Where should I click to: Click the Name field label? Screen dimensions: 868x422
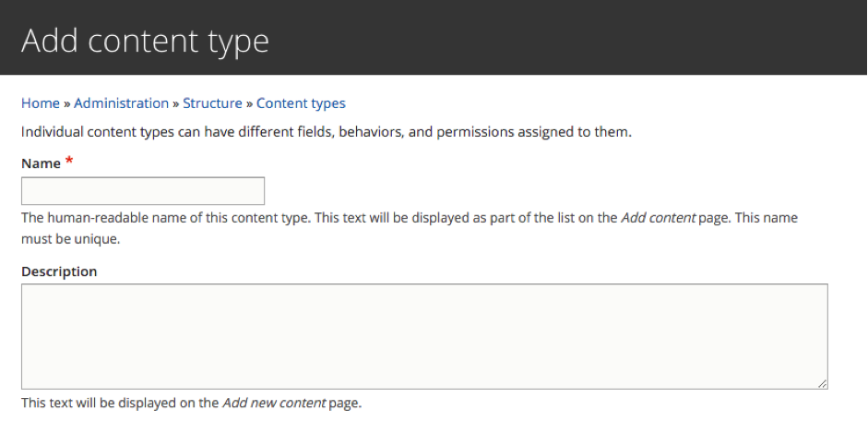coord(41,163)
